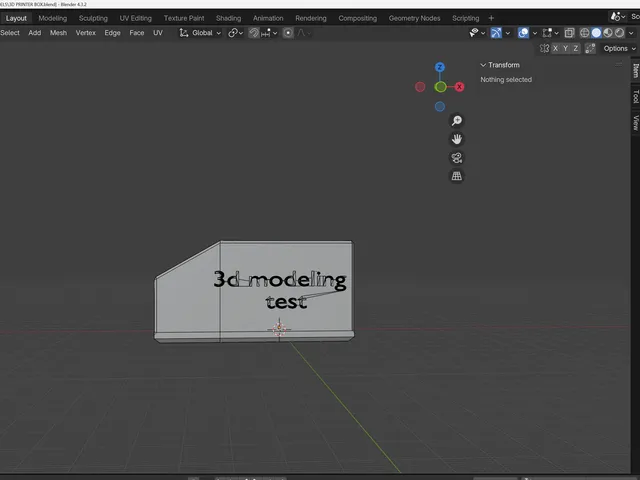
Task: Toggle the camera view icon
Action: [x=456, y=158]
